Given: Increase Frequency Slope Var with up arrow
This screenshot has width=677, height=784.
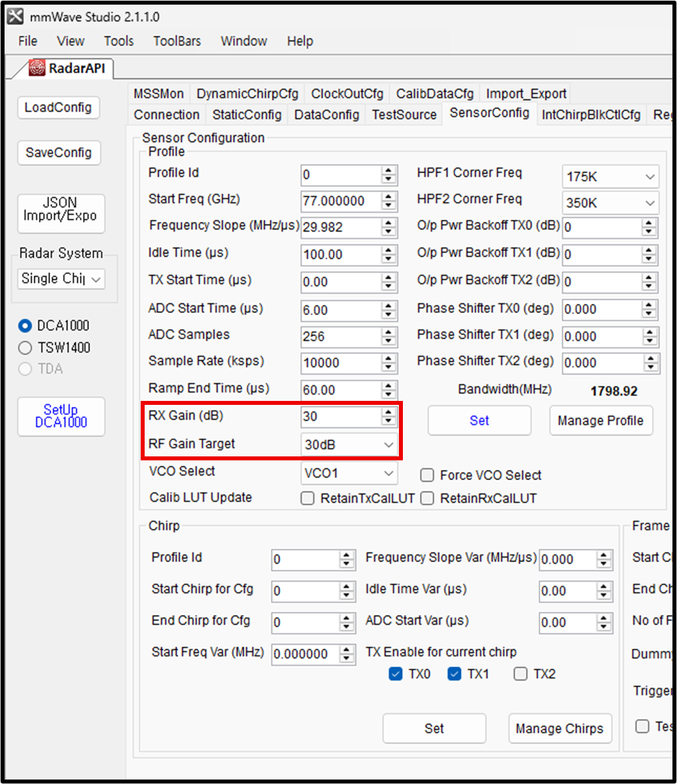Looking at the screenshot, I should pos(604,555).
